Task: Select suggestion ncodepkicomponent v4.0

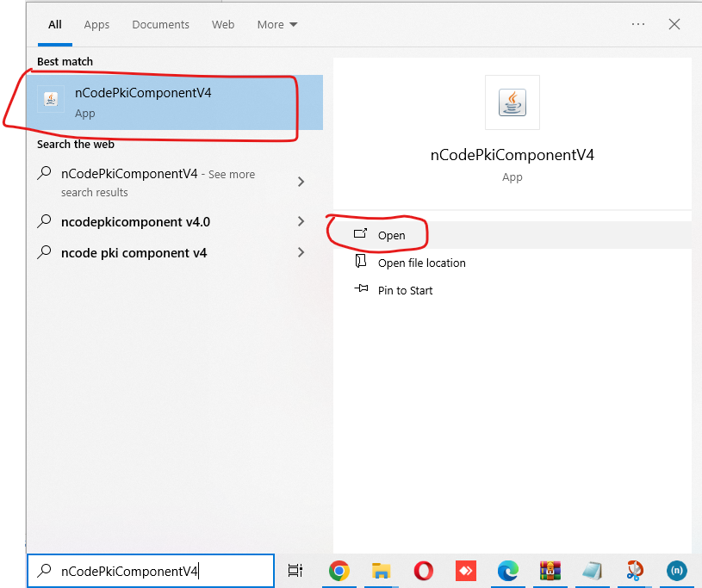Action: coord(135,222)
